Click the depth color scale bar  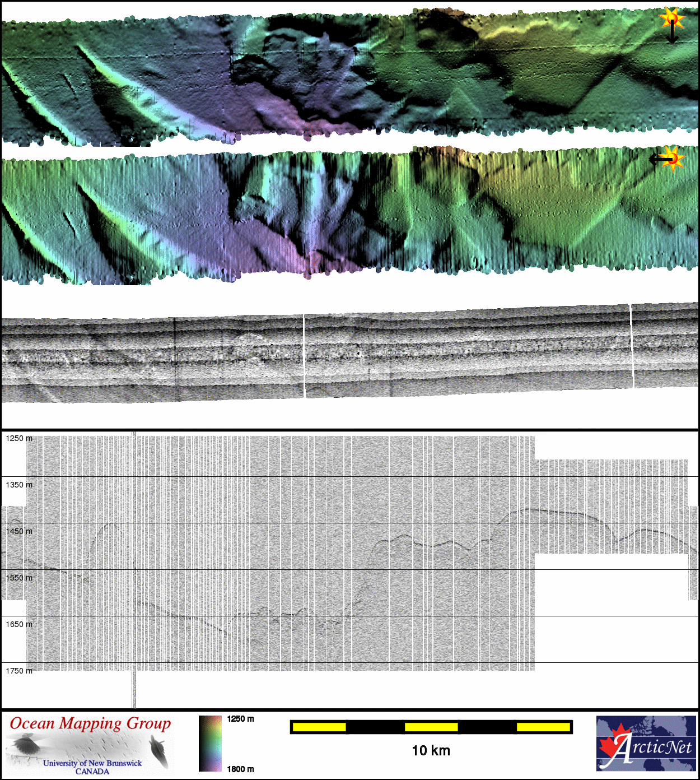tap(210, 744)
